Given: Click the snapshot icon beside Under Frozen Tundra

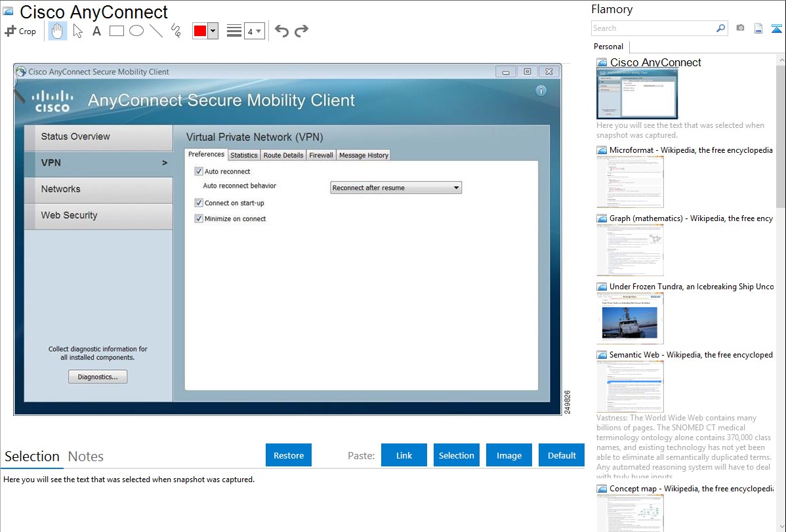Looking at the screenshot, I should (x=602, y=286).
